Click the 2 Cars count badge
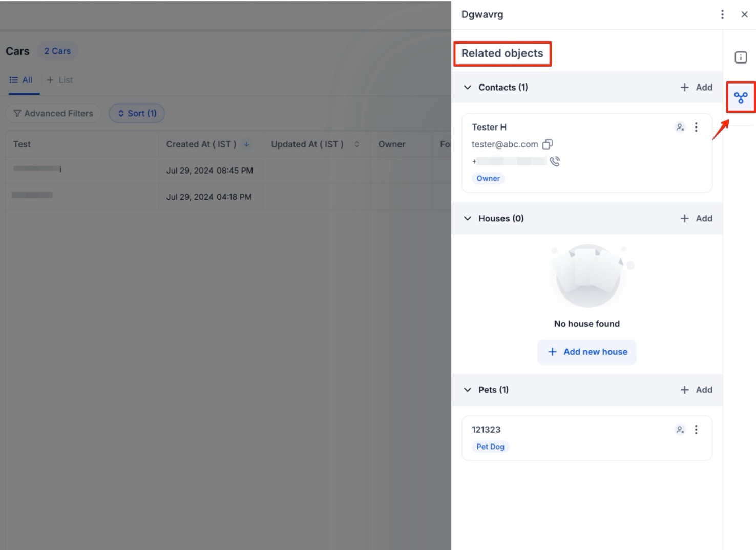This screenshot has width=756, height=550. coord(57,51)
